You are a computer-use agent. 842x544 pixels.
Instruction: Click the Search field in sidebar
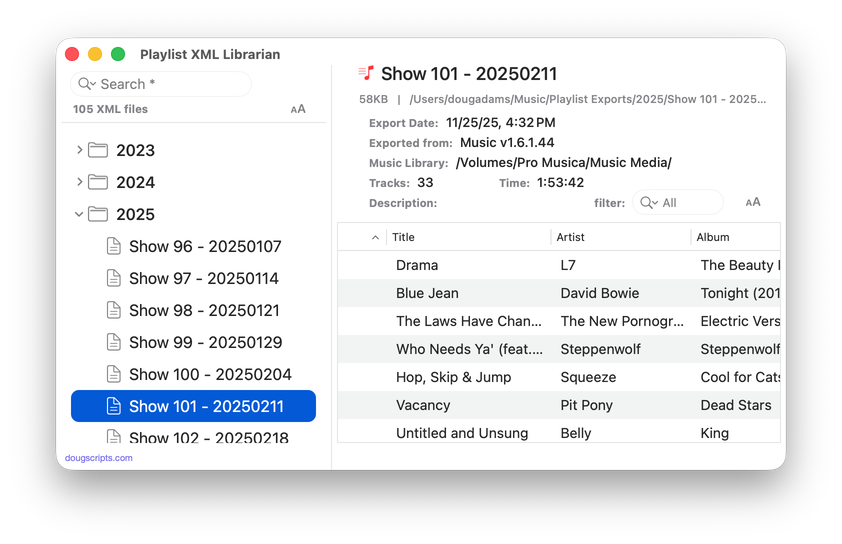coord(170,84)
